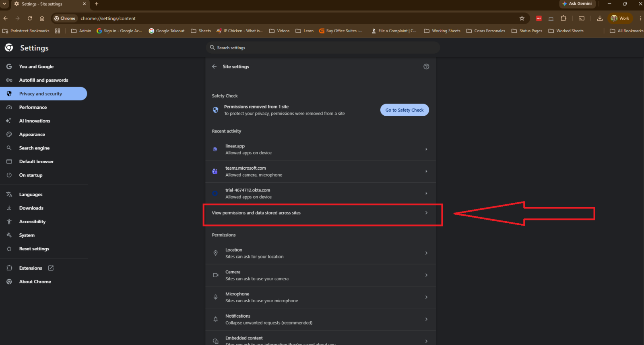Reload the page with refresh icon
The image size is (644, 345).
(30, 18)
